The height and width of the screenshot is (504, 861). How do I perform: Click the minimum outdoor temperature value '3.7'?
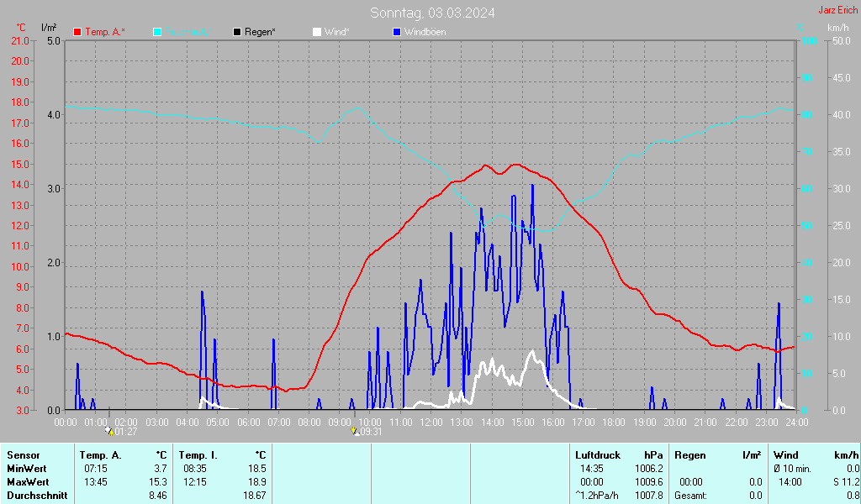click(161, 469)
